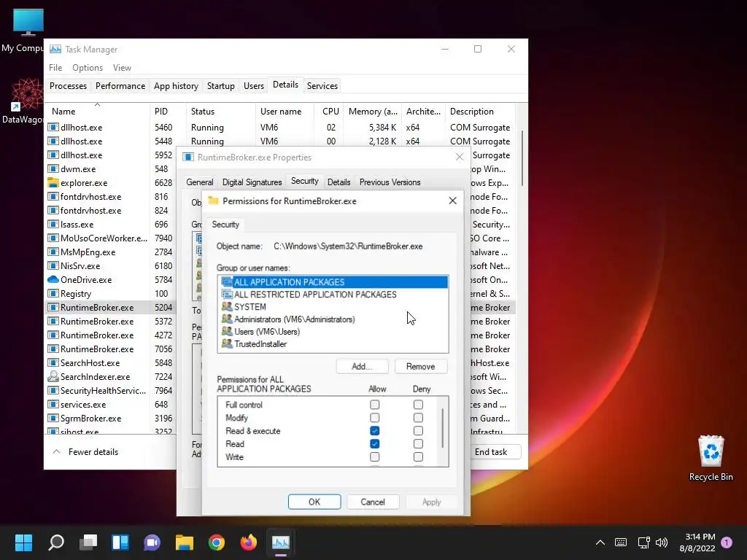Click the volume icon in system tray

pyautogui.click(x=661, y=542)
